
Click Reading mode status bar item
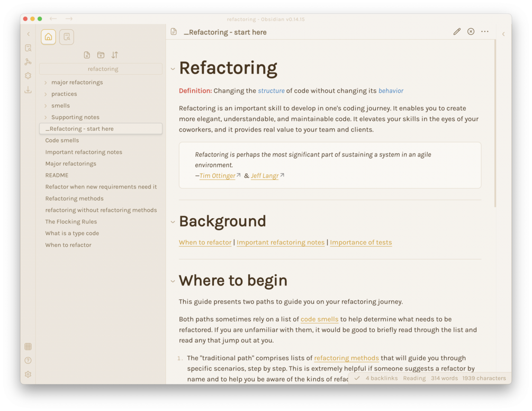[x=414, y=378]
